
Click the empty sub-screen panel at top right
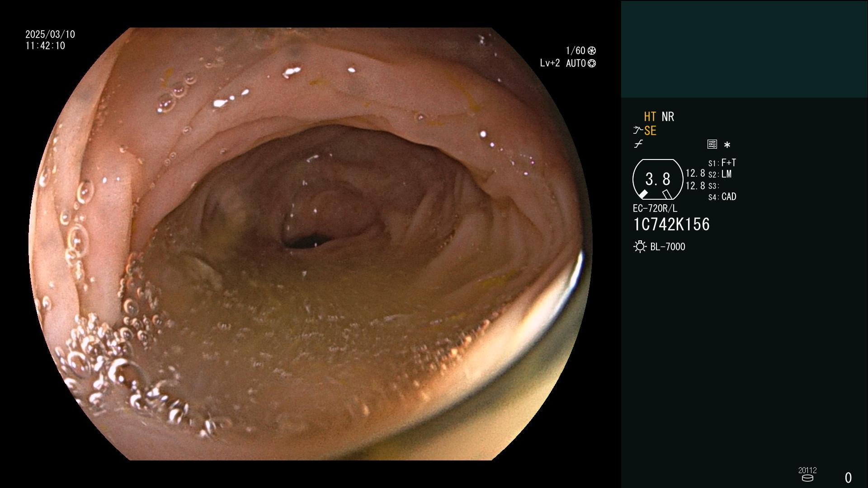(x=744, y=49)
